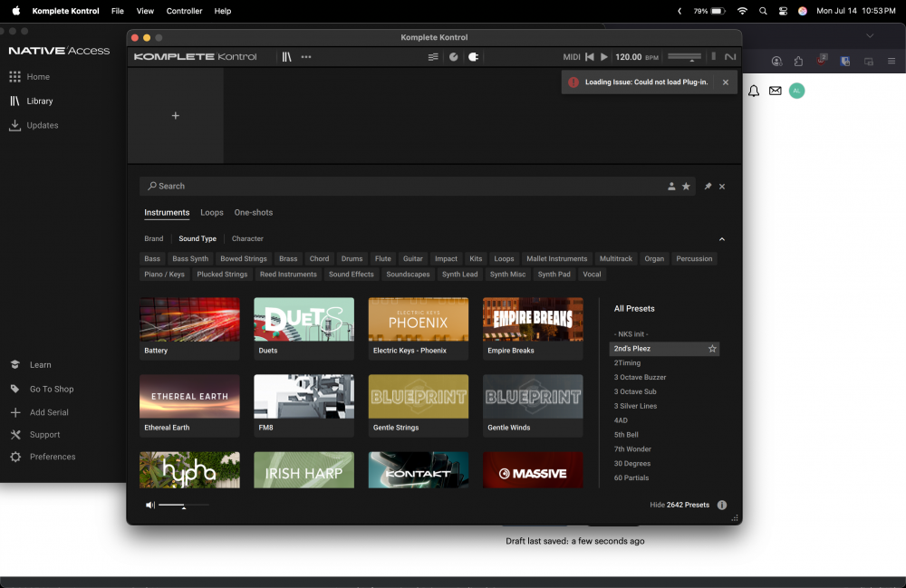
Task: Toggle the Drums tag filter
Action: 352,259
